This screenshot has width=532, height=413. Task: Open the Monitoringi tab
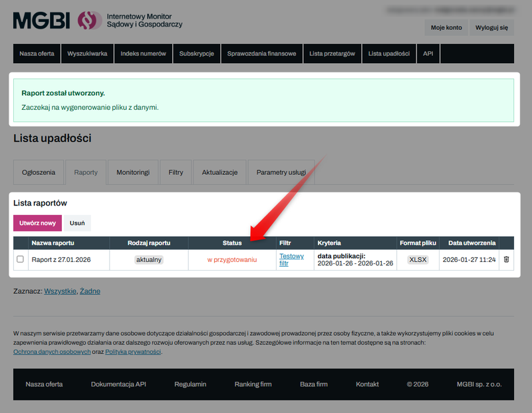[x=133, y=172]
